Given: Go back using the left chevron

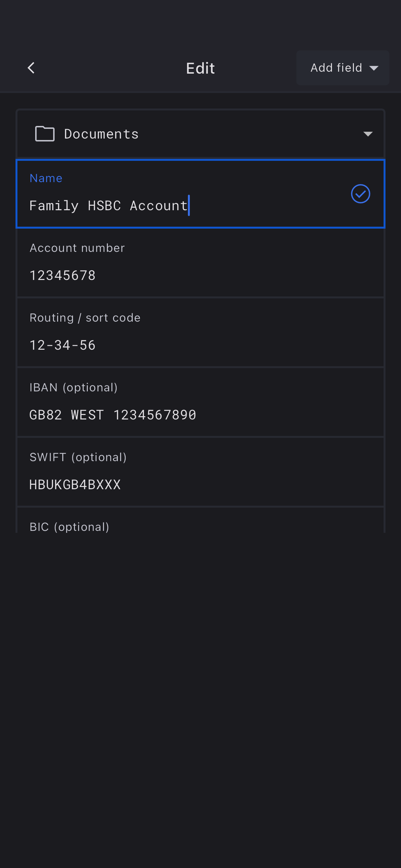Looking at the screenshot, I should tap(31, 68).
